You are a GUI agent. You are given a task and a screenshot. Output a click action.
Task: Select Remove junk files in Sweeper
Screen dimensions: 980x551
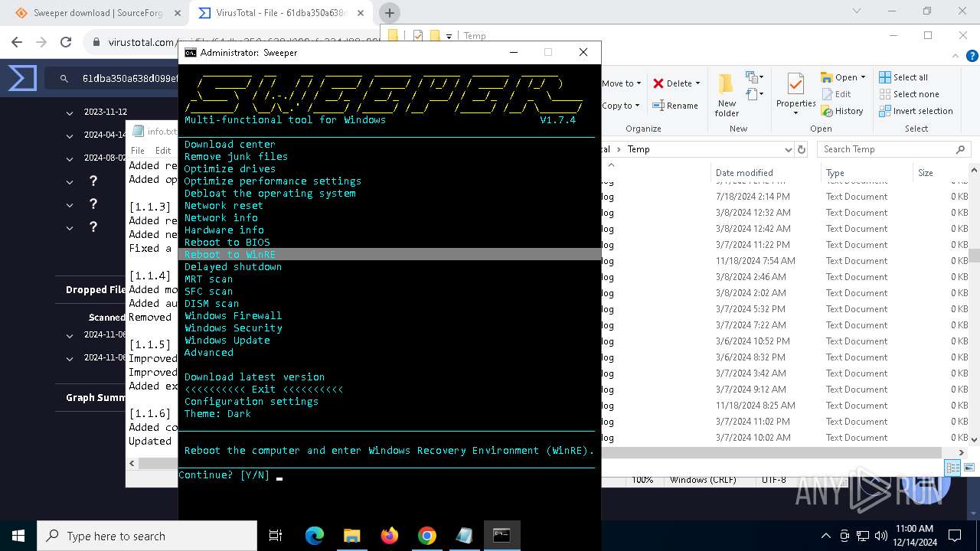coord(236,156)
